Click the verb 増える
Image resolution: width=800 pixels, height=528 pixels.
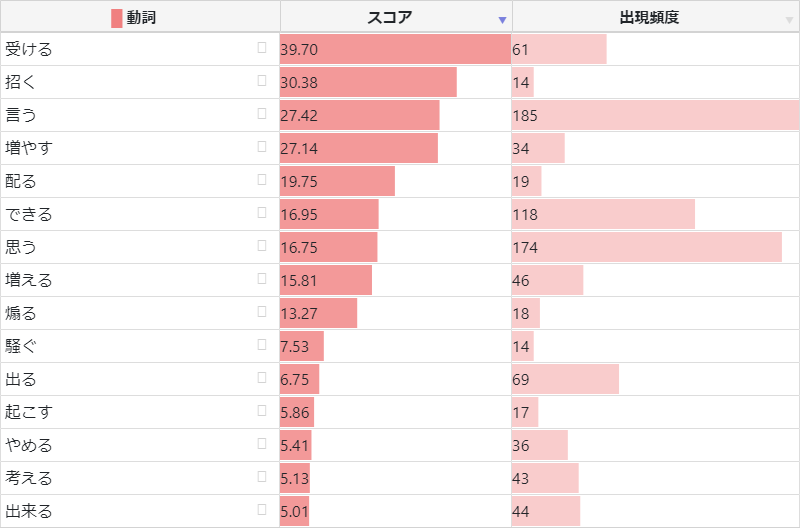pos(28,280)
